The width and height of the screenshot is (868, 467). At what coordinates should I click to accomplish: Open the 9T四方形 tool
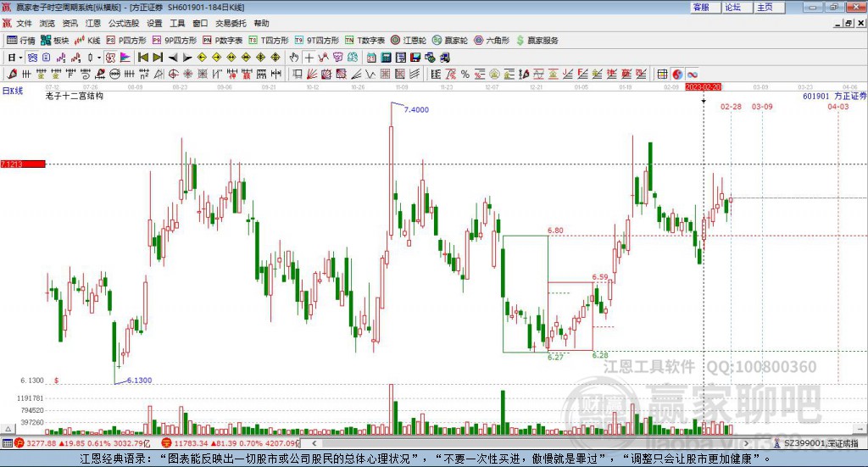pyautogui.click(x=317, y=41)
